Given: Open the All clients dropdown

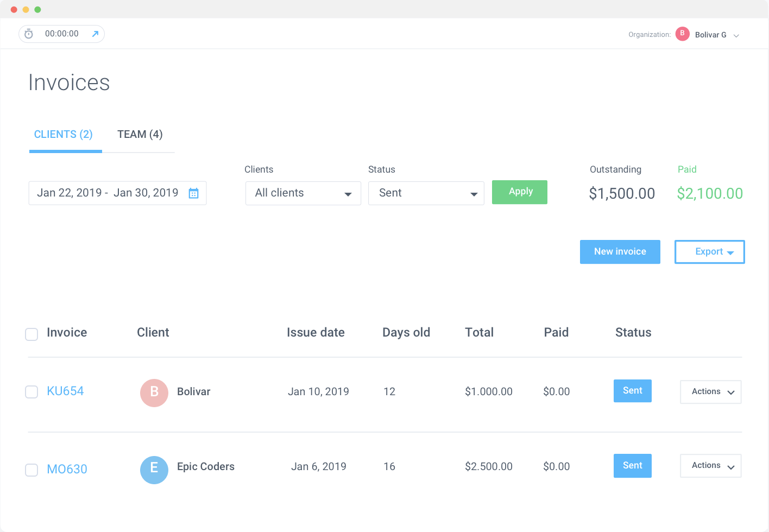Looking at the screenshot, I should (x=303, y=193).
